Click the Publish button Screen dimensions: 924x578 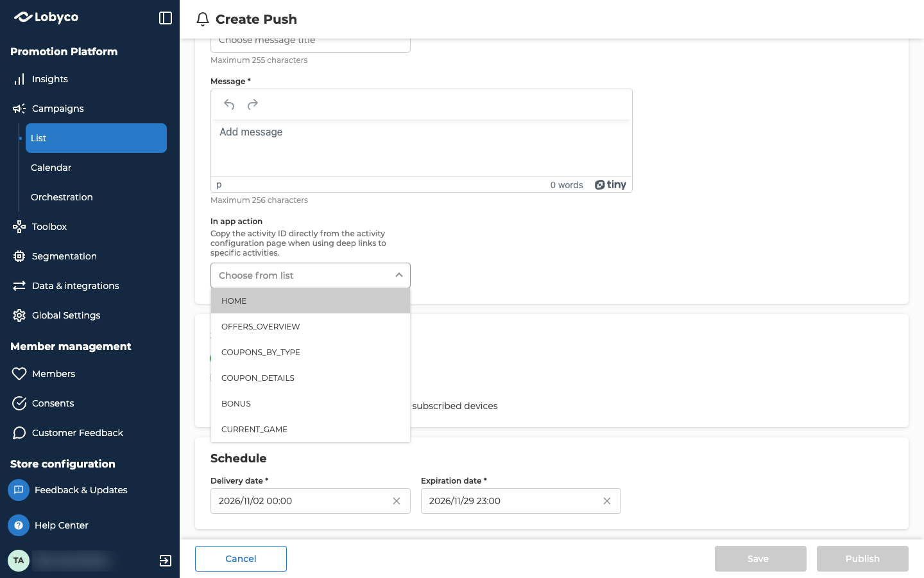click(x=862, y=559)
